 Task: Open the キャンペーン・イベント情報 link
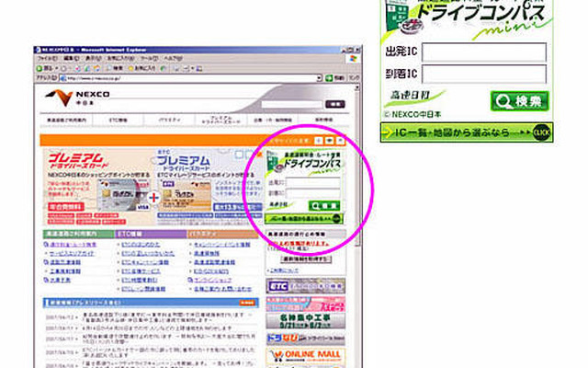(222, 245)
